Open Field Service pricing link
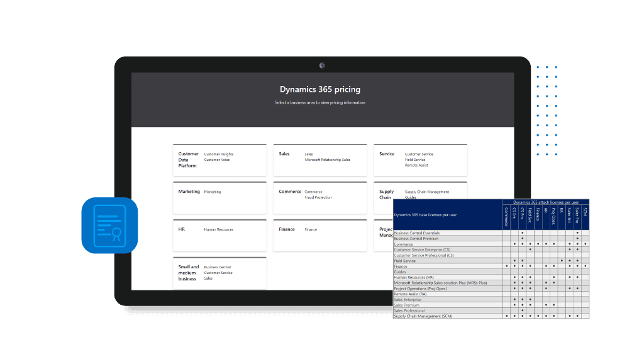Screen dimensions: 644x362 [415, 160]
